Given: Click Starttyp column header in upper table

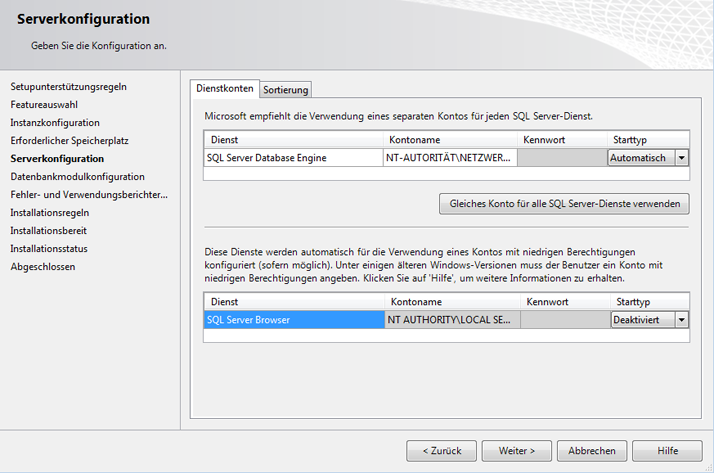Looking at the screenshot, I should [x=648, y=140].
